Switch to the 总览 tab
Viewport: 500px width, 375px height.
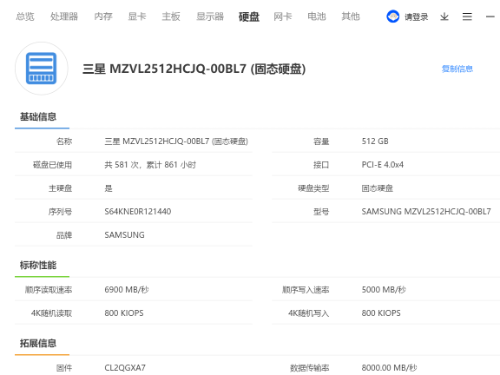[x=25, y=16]
